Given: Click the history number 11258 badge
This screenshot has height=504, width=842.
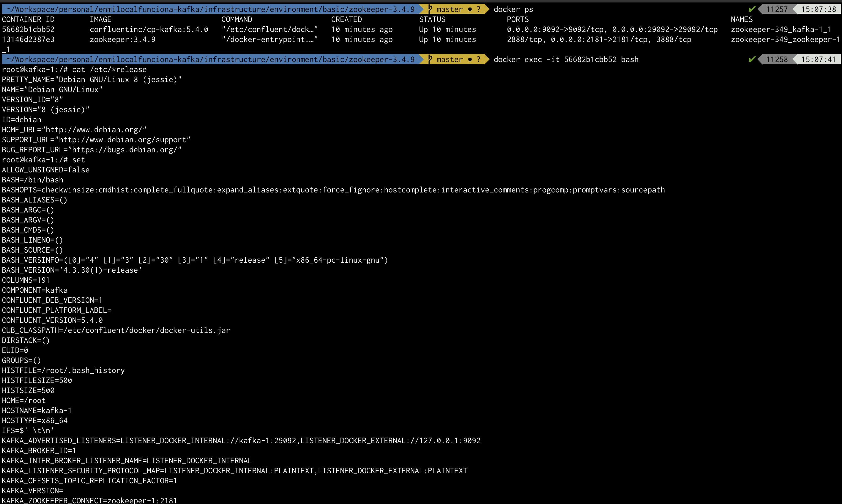Looking at the screenshot, I should pyautogui.click(x=777, y=60).
